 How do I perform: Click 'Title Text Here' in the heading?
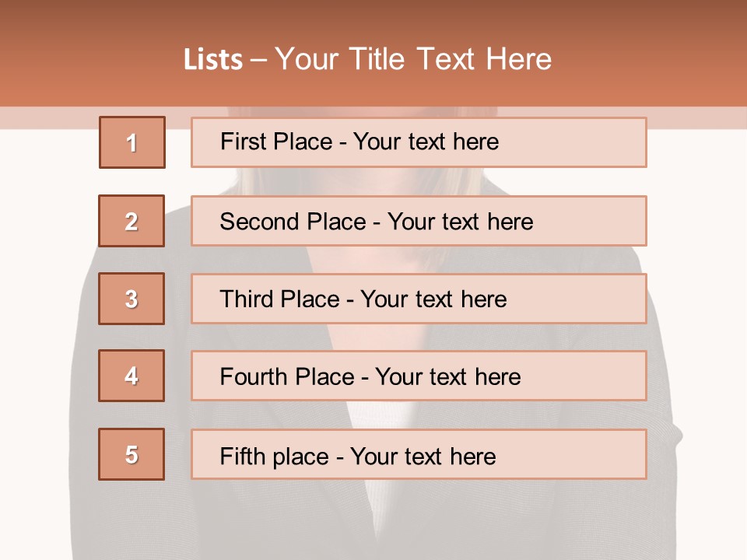tap(451, 59)
